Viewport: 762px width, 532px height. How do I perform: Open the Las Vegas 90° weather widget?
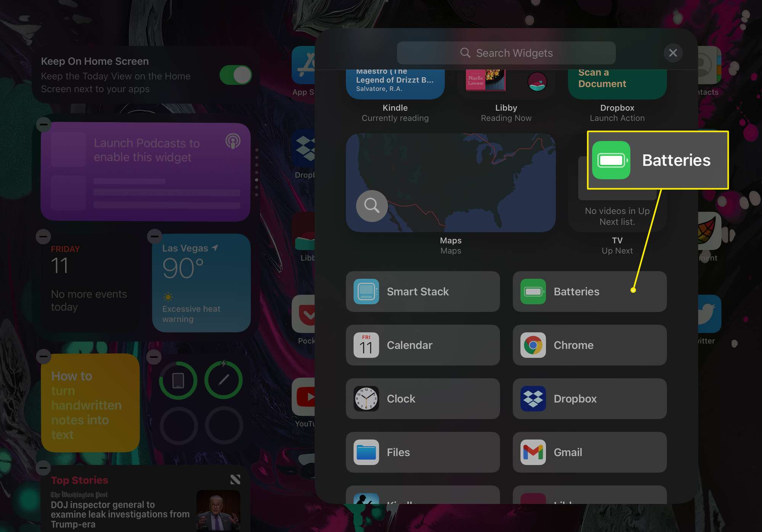(201, 283)
